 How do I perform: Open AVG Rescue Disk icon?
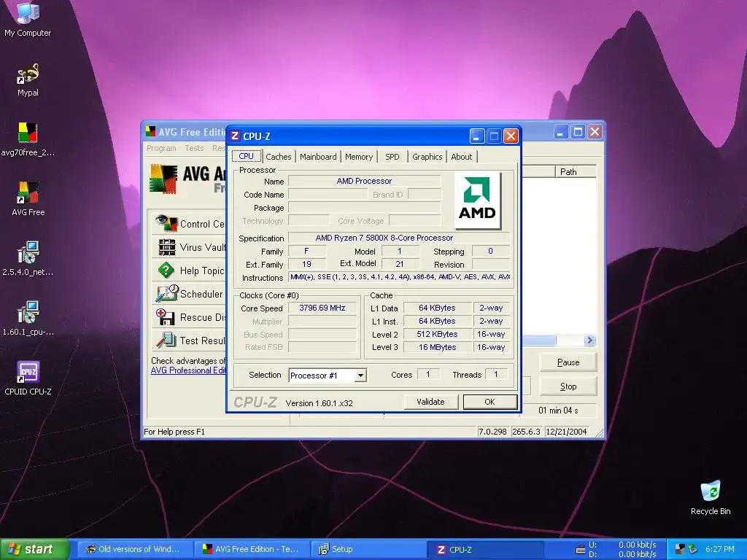tap(166, 317)
